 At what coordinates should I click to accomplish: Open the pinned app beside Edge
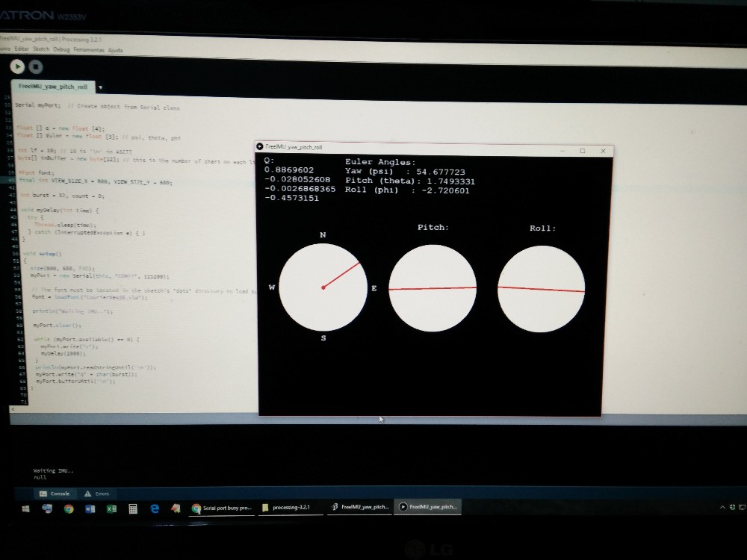click(x=176, y=508)
